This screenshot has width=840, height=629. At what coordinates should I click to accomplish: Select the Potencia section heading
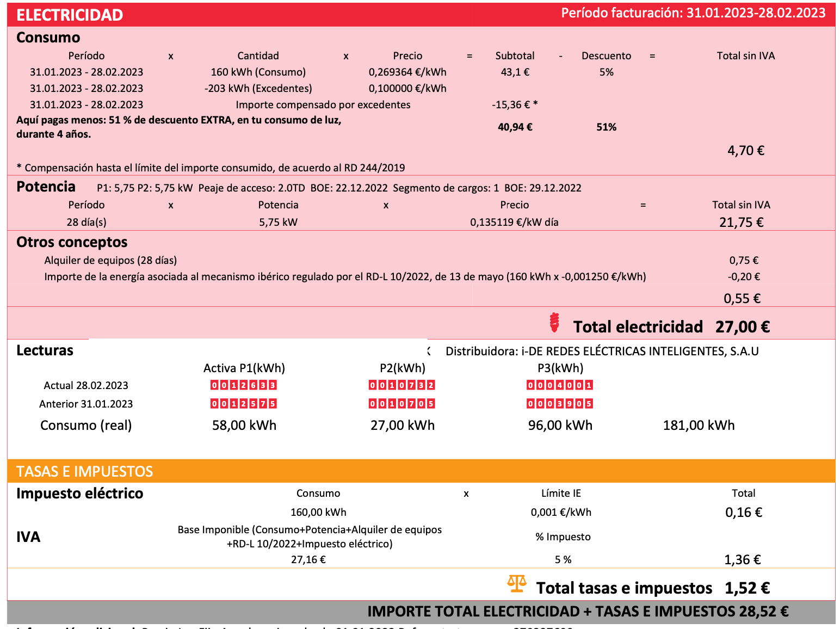tap(46, 187)
